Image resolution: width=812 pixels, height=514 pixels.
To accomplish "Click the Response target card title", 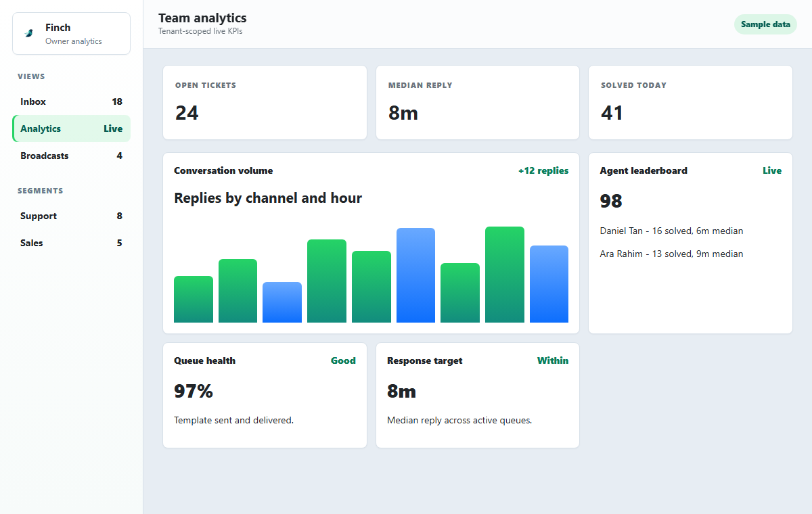I will coord(425,360).
